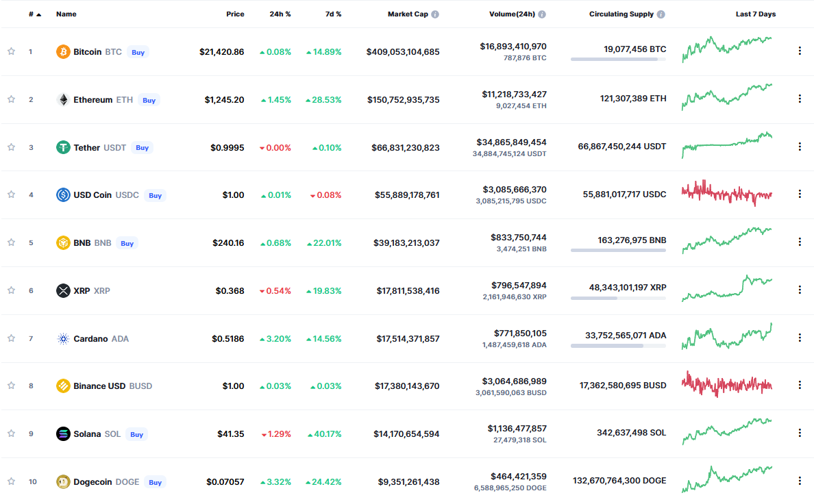Click Ethereum volume $11,218,733,427

[514, 94]
